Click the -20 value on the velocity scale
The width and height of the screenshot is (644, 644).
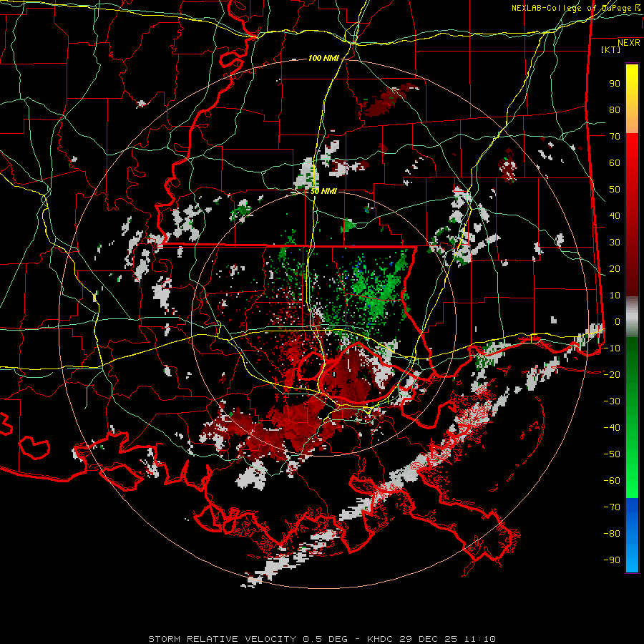click(612, 375)
